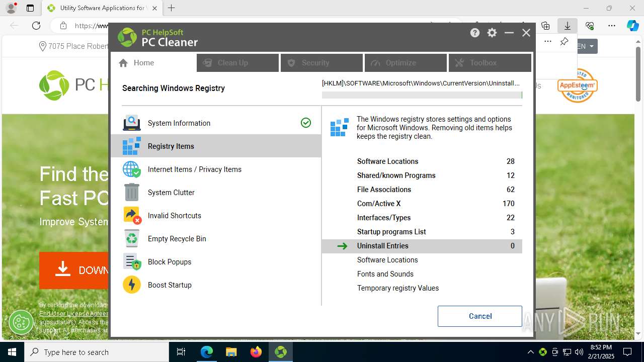The width and height of the screenshot is (644, 362).
Task: Select Internet Items / Privacy Items
Action: click(216, 169)
